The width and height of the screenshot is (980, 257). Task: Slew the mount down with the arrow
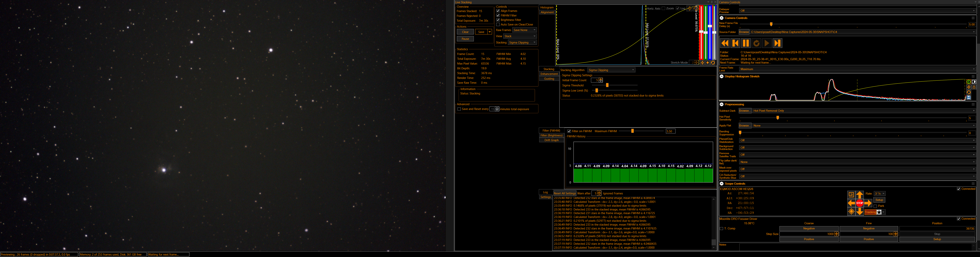860,212
